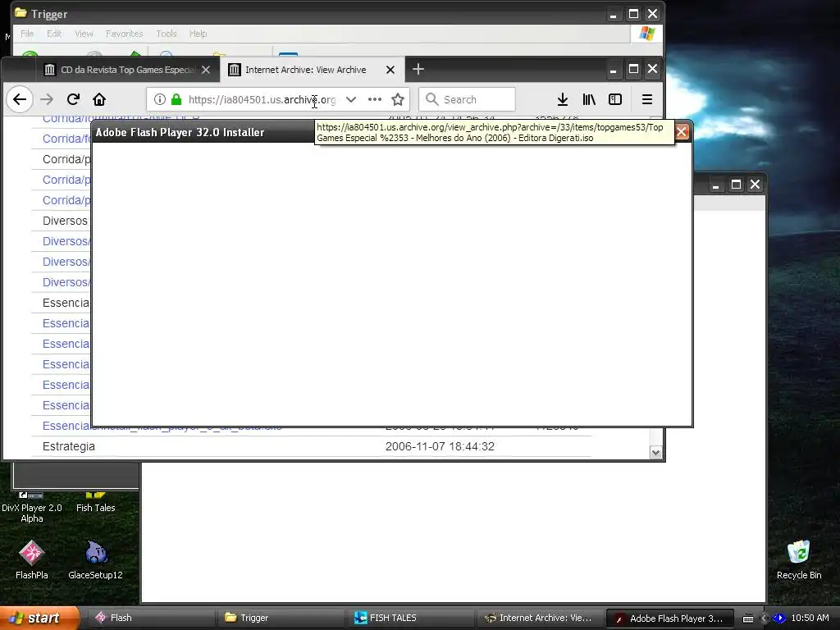Image resolution: width=840 pixels, height=630 pixels.
Task: Select the Internet Archive: View Archive tab
Action: (x=312, y=70)
